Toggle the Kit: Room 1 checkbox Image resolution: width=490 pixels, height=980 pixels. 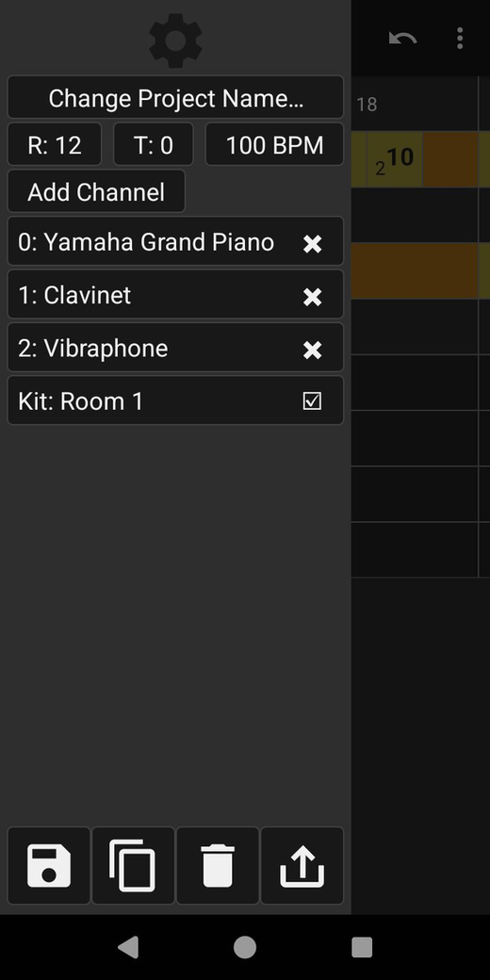[x=312, y=400]
